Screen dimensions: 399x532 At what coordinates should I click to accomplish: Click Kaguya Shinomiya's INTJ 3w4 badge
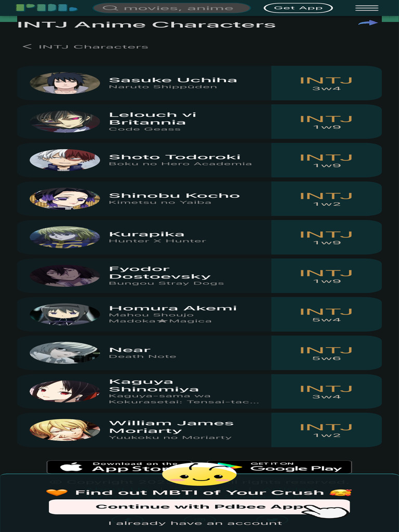326,391
